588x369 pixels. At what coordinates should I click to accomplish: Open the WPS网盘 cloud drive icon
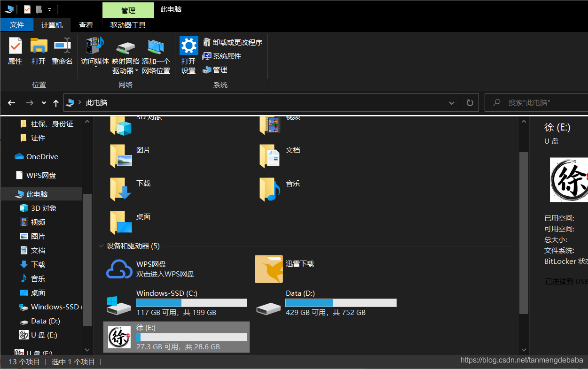[x=119, y=269]
